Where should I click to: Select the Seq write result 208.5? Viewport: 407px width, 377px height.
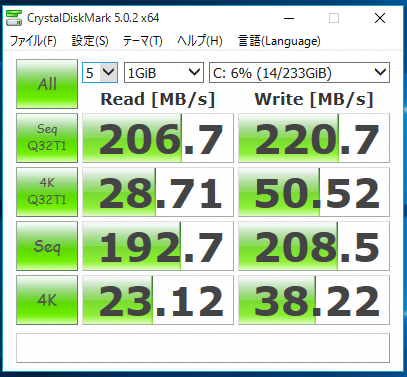coord(314,246)
